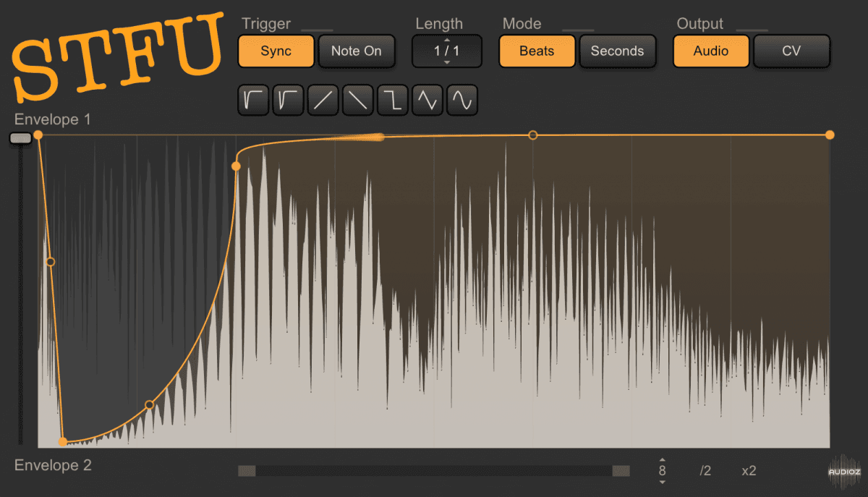Image resolution: width=868 pixels, height=497 pixels.
Task: Select the envelope bottom node at the dip
Action: [63, 441]
